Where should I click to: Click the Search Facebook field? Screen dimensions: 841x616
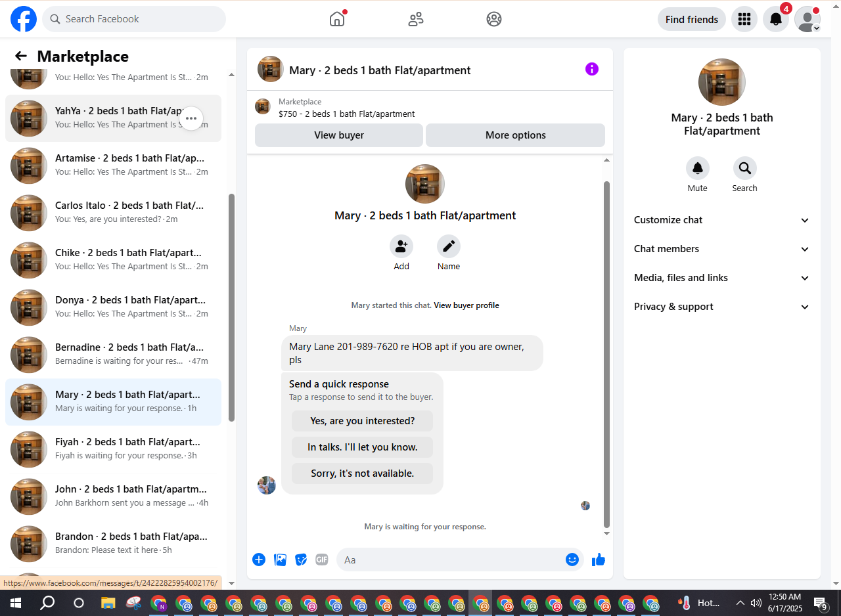pos(134,19)
